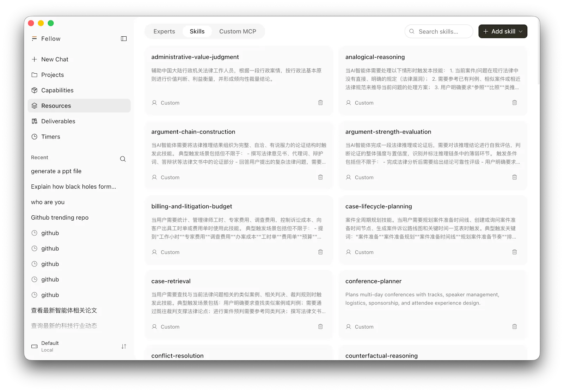This screenshot has height=392, width=564.
Task: Open the Add skill dropdown
Action: [503, 31]
